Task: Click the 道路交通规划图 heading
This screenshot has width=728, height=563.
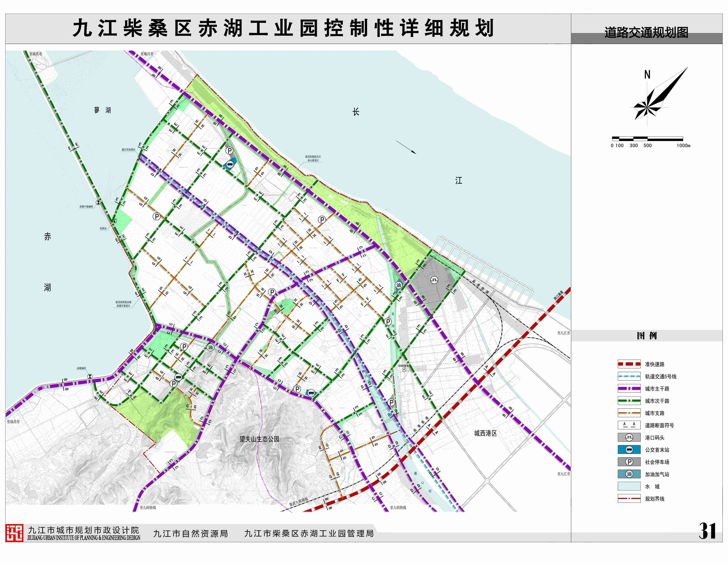Action: tap(646, 33)
